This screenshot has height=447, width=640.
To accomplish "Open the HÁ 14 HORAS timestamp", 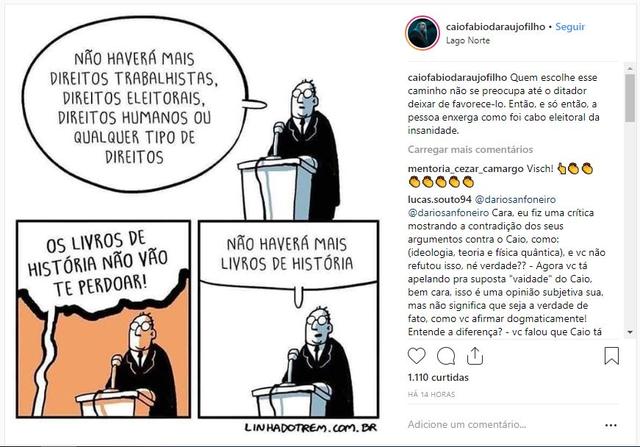I will click(x=431, y=395).
